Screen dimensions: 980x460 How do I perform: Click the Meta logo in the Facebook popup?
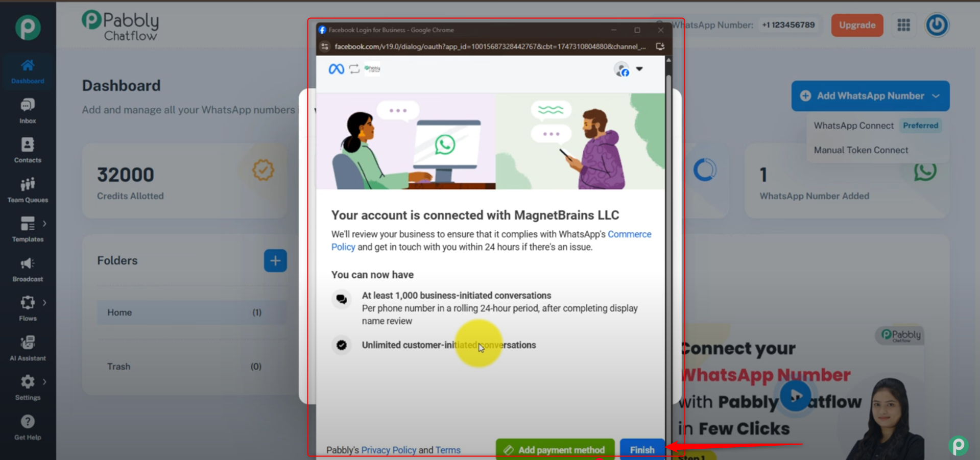click(x=336, y=69)
